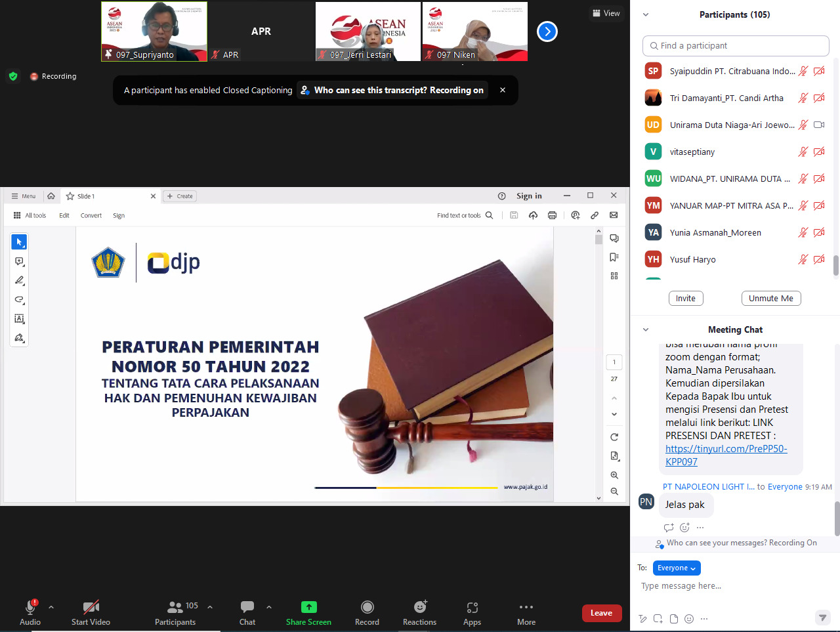
Task: Open the Apps panel
Action: pos(472,607)
